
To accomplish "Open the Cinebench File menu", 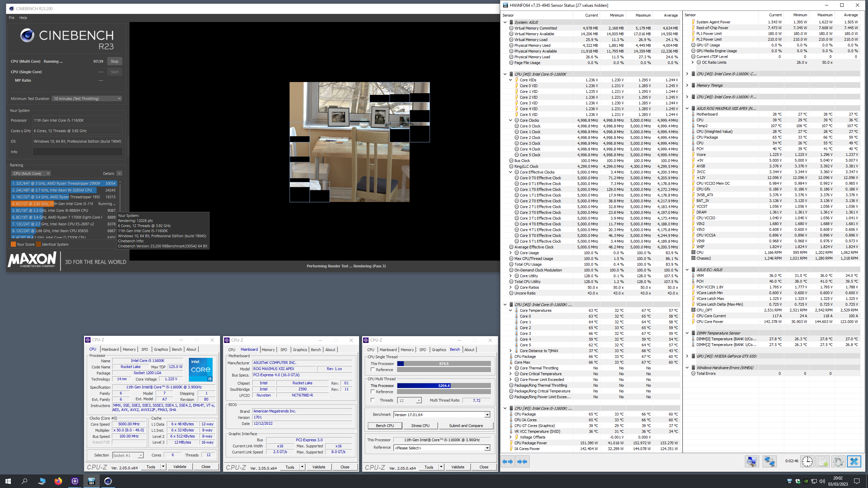I will point(12,18).
